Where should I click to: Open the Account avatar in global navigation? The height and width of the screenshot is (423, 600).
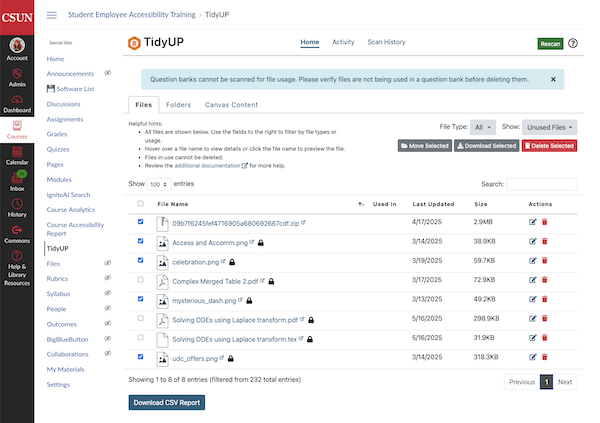click(x=17, y=45)
